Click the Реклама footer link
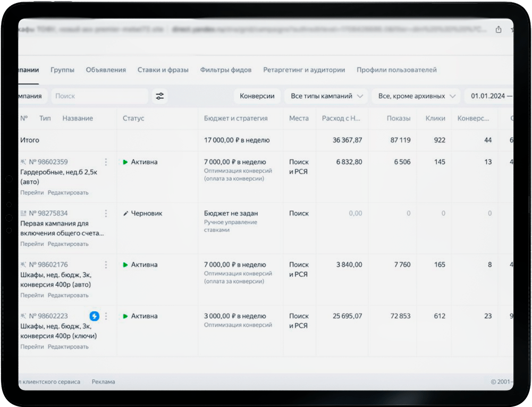The height and width of the screenshot is (407, 532). [103, 382]
